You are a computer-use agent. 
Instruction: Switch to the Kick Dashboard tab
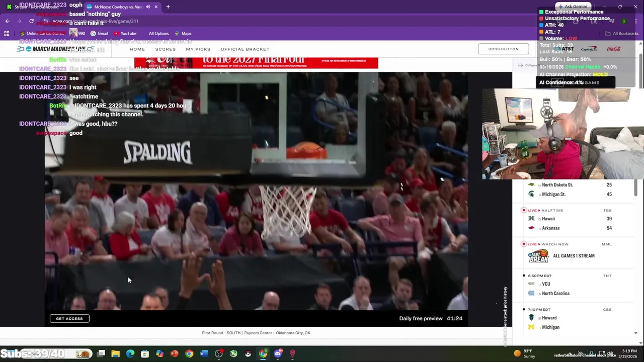[40, 7]
